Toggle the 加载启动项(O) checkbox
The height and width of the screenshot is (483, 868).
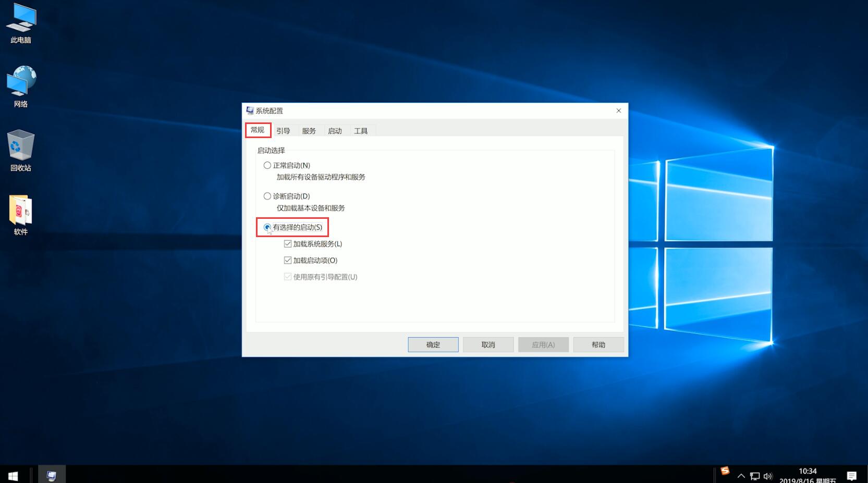288,260
